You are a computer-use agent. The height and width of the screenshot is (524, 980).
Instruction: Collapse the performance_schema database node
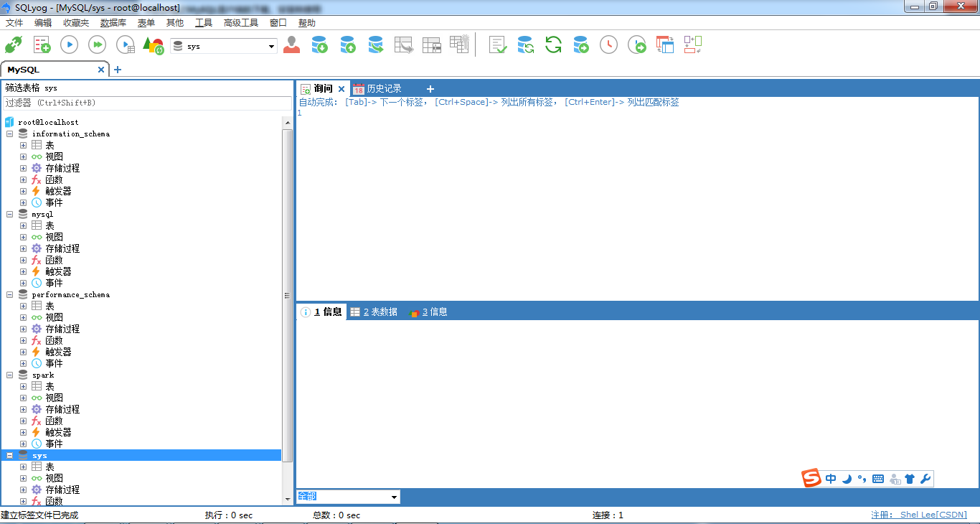(10, 294)
